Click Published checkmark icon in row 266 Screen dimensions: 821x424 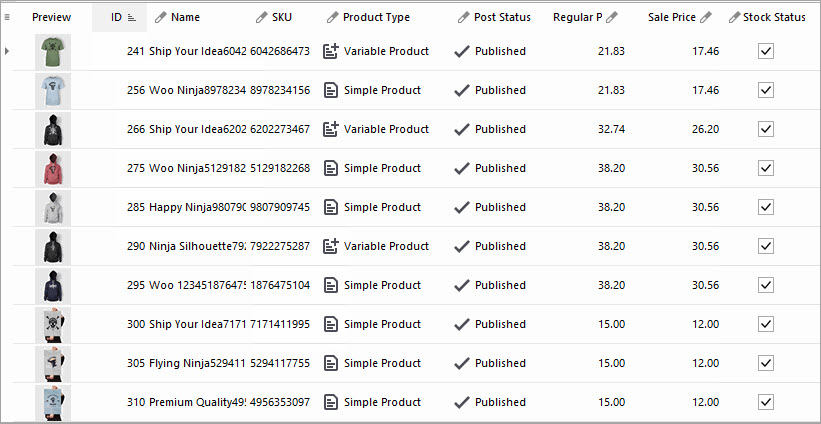(461, 129)
